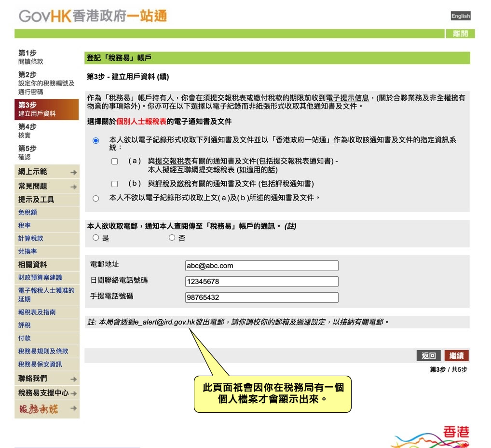The width and height of the screenshot is (491, 448).
Task: Expand the 稅務易支援中心 sidebar section
Action: click(x=47, y=393)
